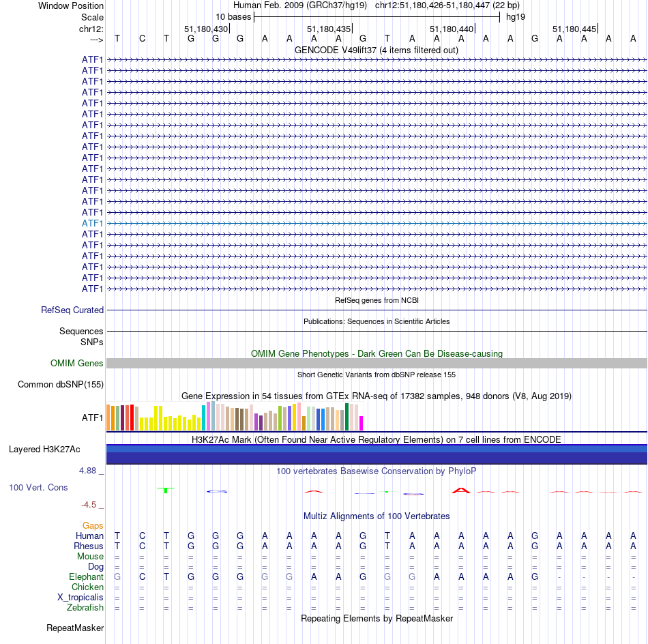The height and width of the screenshot is (644, 648).
Task: Click Short Genetic Variants from dbSNP release 155
Action: [x=377, y=375]
